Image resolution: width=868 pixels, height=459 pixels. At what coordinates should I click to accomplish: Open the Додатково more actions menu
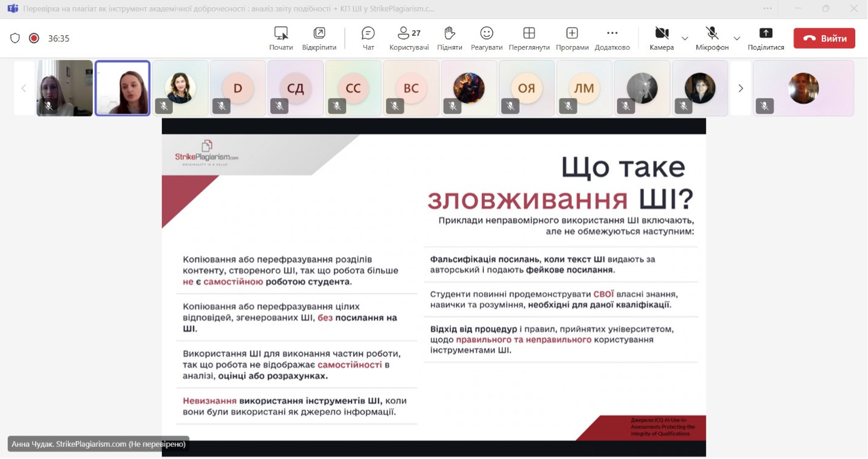point(612,38)
